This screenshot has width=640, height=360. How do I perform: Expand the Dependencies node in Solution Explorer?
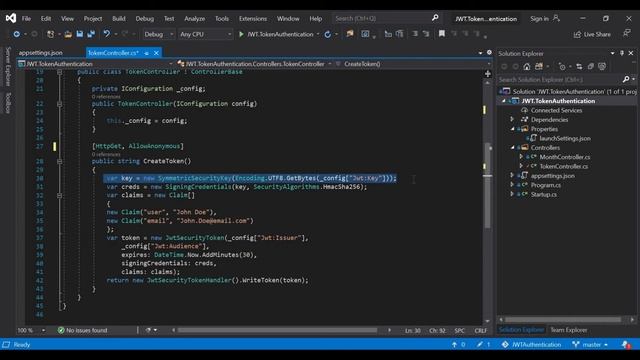tap(512, 119)
